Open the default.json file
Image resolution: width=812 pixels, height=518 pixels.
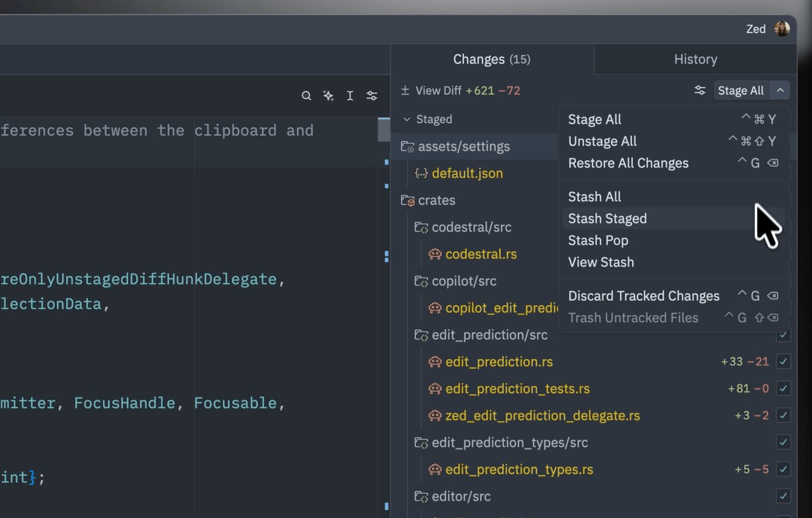(468, 173)
